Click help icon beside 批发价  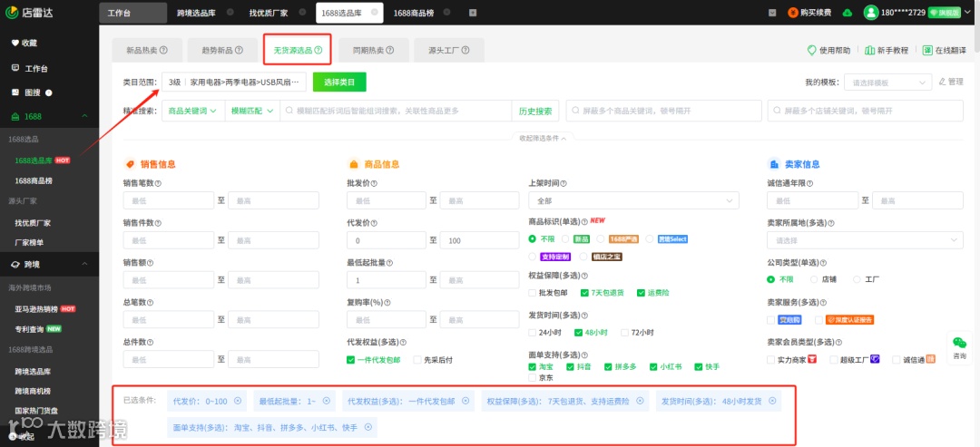(x=374, y=183)
